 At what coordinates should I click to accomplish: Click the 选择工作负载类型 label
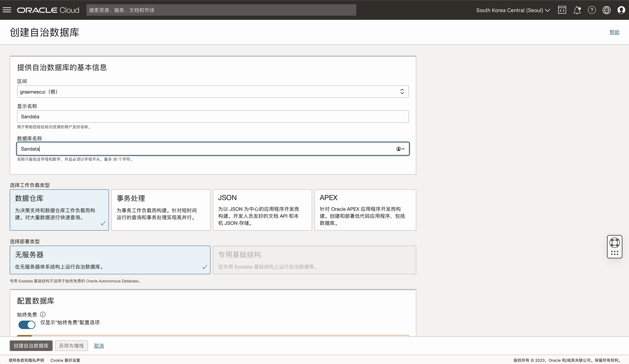click(x=30, y=185)
